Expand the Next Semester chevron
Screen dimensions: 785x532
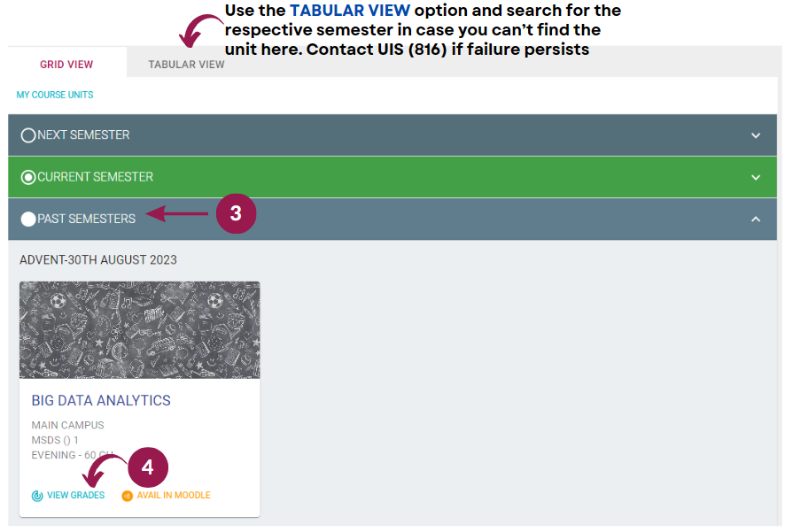pyautogui.click(x=756, y=135)
